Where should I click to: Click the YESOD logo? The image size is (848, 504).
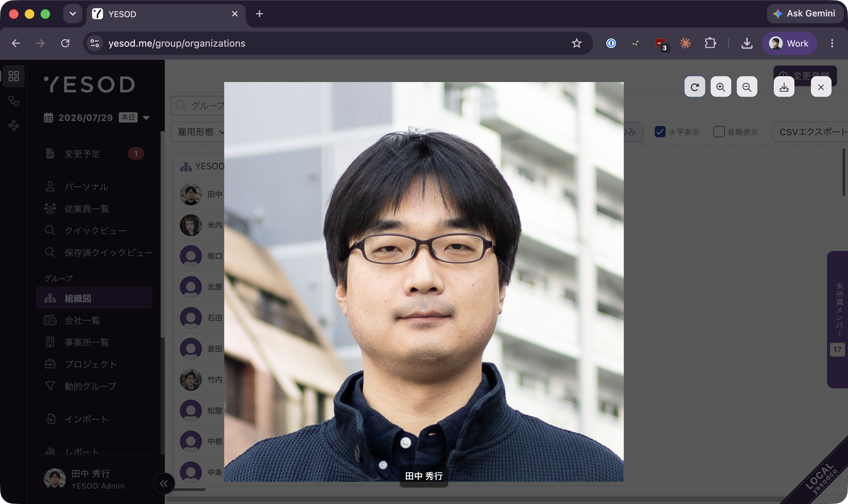tap(90, 84)
